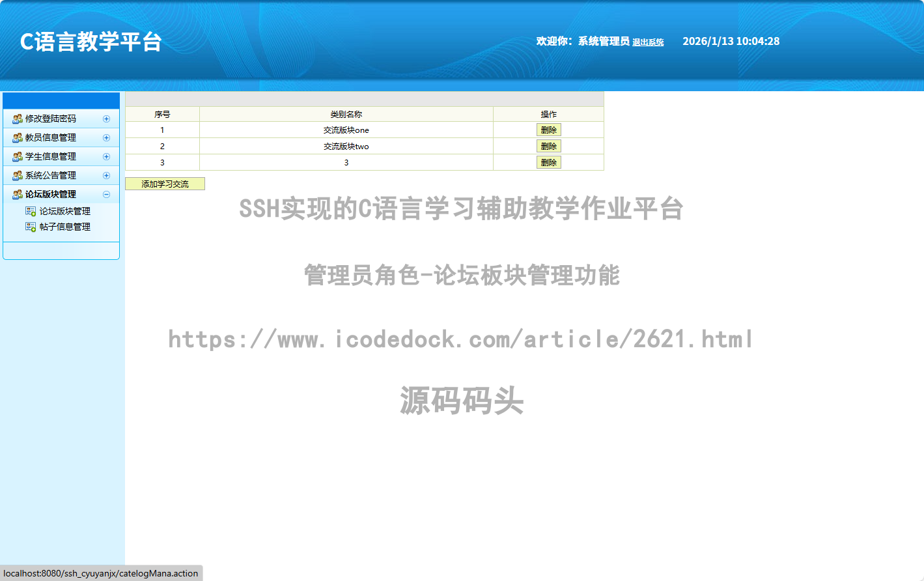The image size is (924, 581).
Task: Click the 类别名称 column header
Action: click(x=346, y=115)
